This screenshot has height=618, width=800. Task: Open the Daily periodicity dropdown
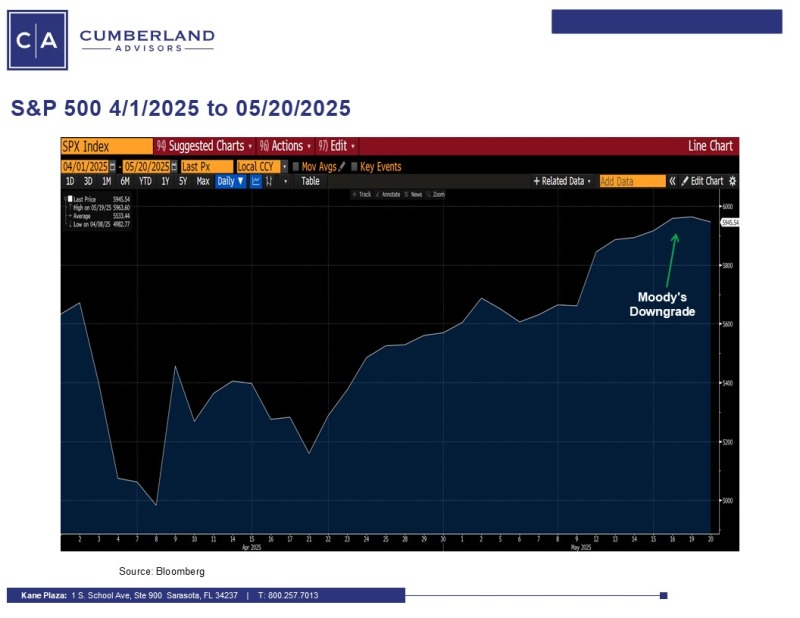click(231, 181)
